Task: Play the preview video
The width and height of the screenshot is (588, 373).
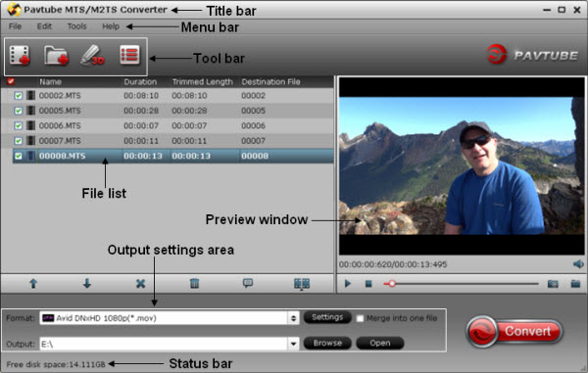Action: 348,284
